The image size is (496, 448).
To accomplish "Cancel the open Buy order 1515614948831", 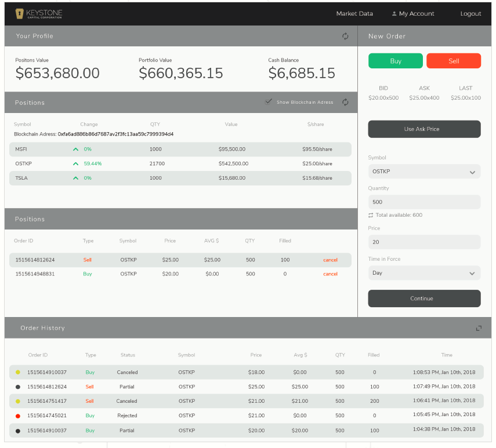I will [330, 274].
